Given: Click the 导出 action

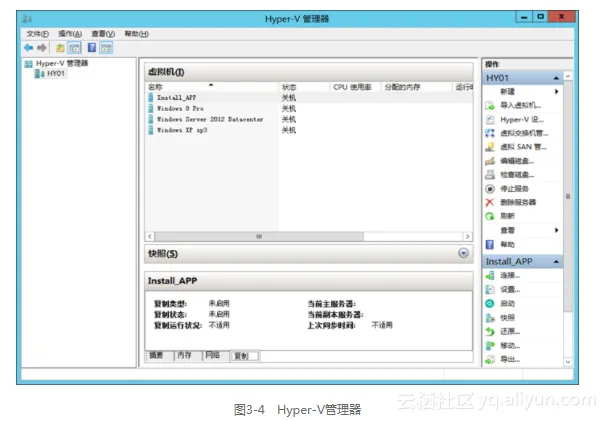Looking at the screenshot, I should 502,359.
